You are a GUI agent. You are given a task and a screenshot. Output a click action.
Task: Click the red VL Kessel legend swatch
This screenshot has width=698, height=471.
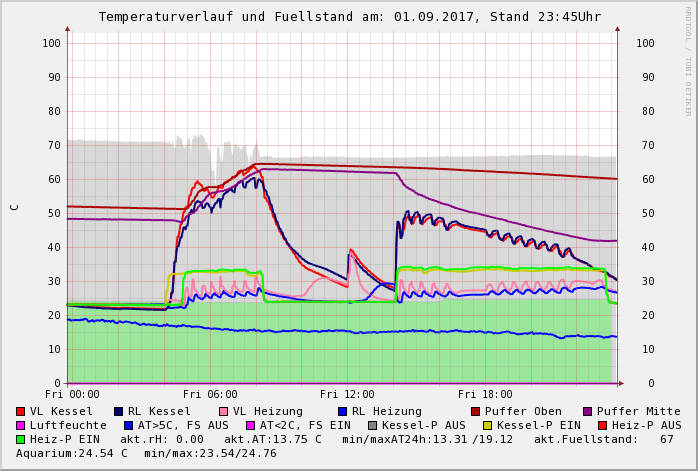pos(21,411)
